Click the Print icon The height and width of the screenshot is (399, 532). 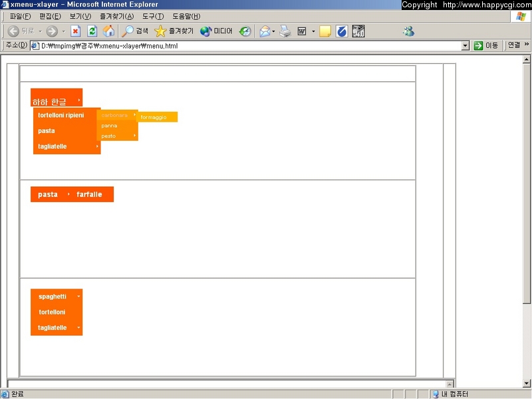click(x=285, y=31)
